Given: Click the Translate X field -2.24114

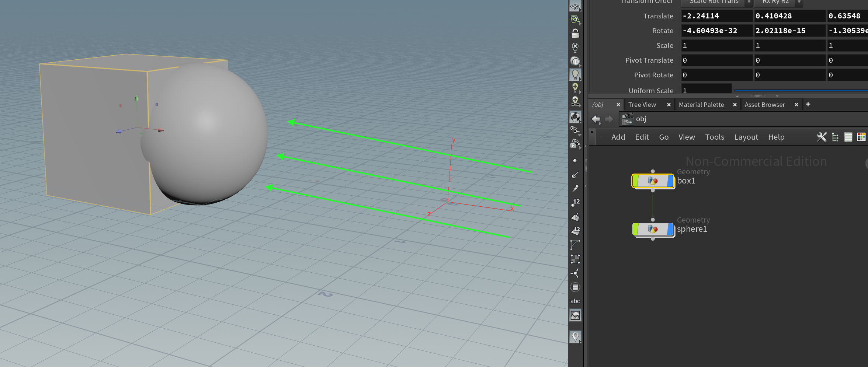Looking at the screenshot, I should point(716,16).
